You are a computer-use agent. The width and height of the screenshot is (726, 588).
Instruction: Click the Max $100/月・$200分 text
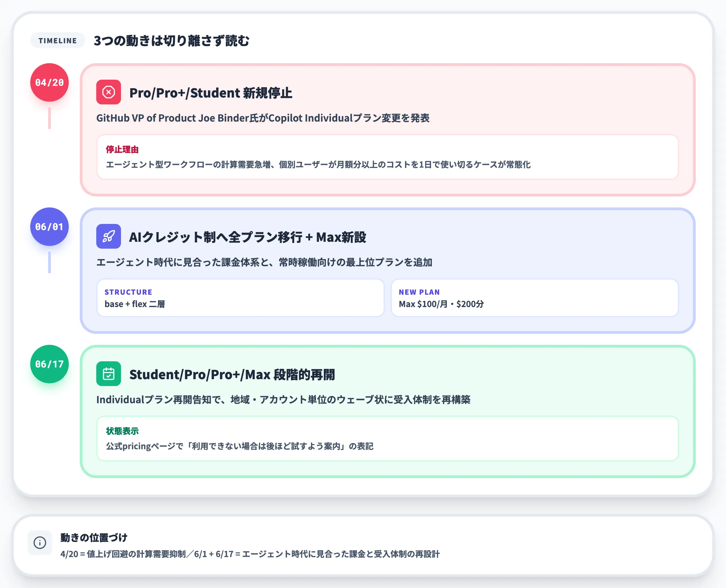pyautogui.click(x=441, y=304)
